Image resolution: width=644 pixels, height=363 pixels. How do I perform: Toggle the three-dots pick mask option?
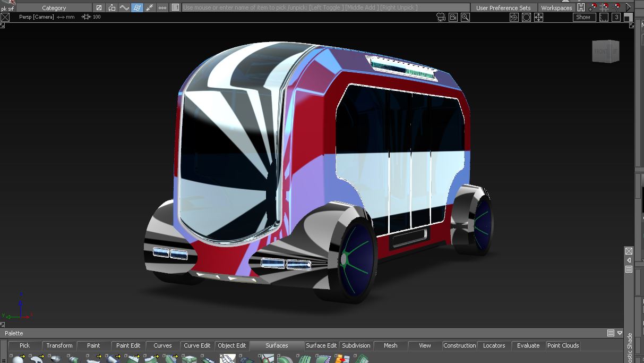[162, 7]
